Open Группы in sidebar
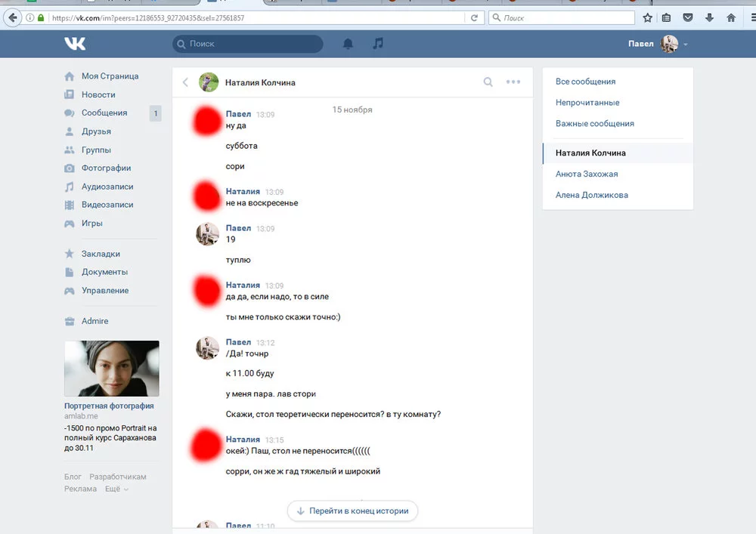 coord(96,150)
